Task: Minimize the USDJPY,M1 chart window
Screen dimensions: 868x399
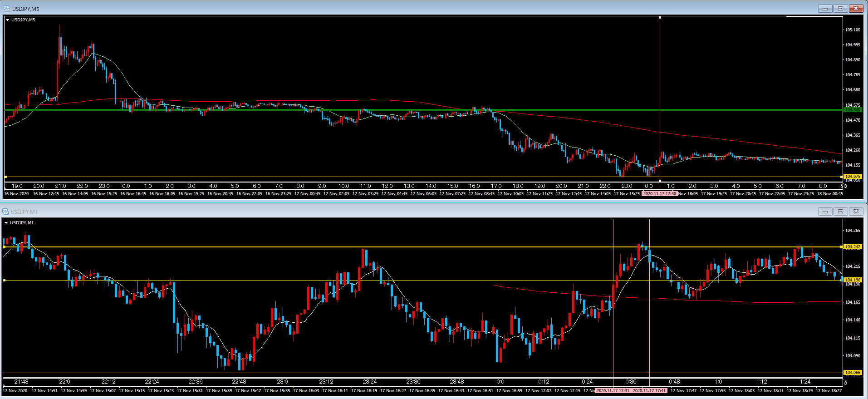Action: point(825,212)
